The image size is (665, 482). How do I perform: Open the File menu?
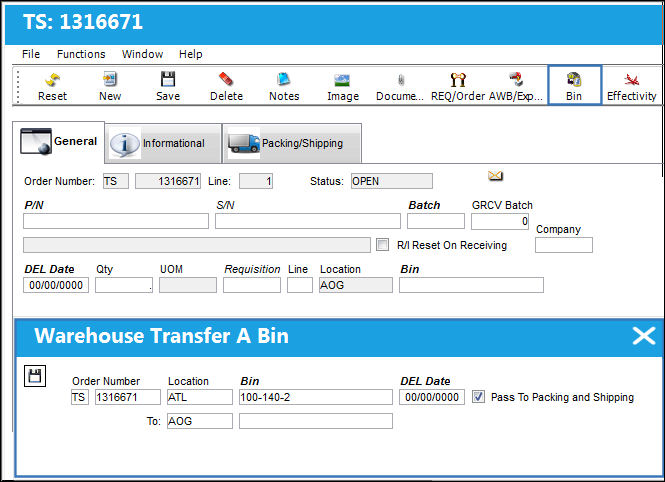31,54
